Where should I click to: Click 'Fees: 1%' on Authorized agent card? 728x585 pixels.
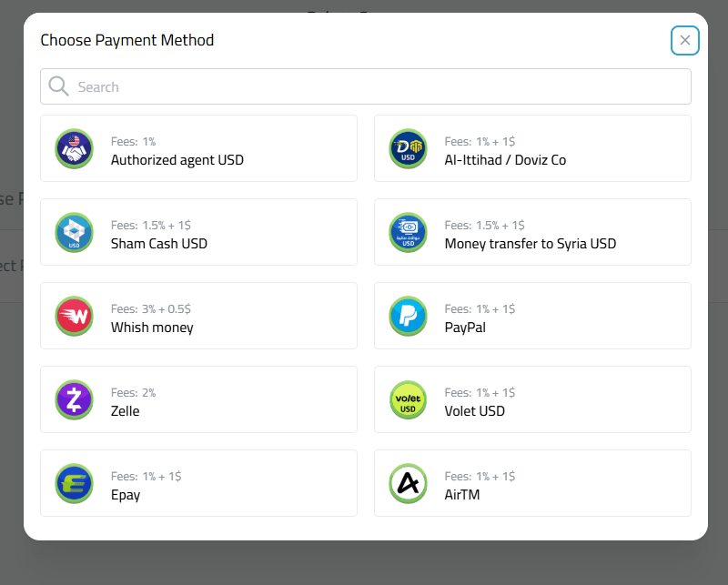(x=133, y=142)
